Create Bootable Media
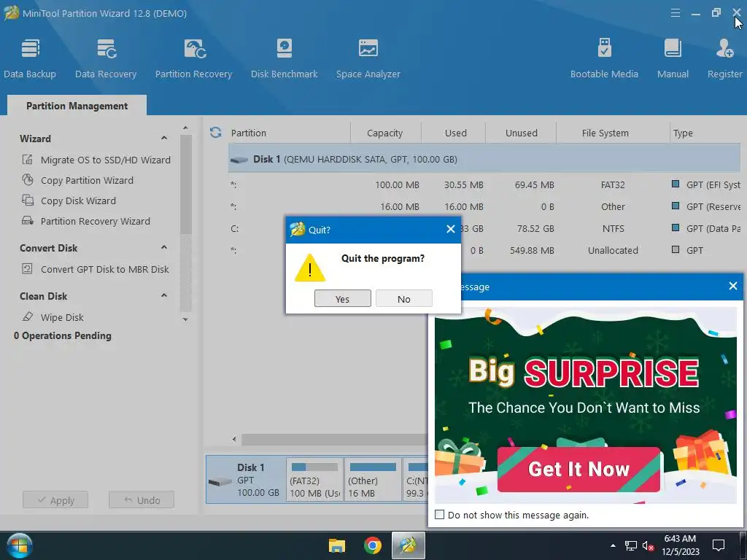 (x=604, y=58)
